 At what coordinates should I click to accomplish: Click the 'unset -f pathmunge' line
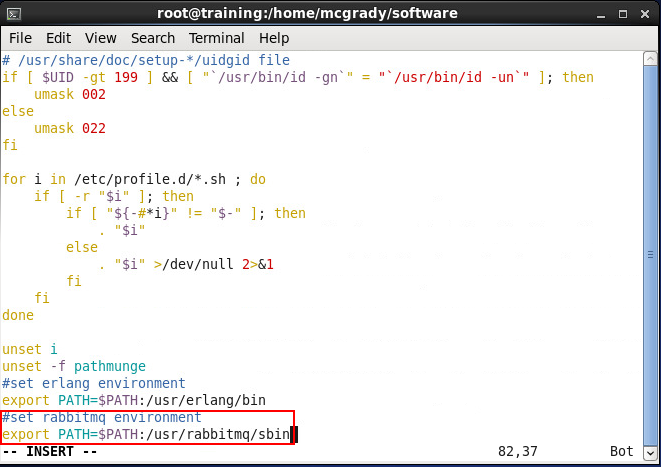[74, 366]
